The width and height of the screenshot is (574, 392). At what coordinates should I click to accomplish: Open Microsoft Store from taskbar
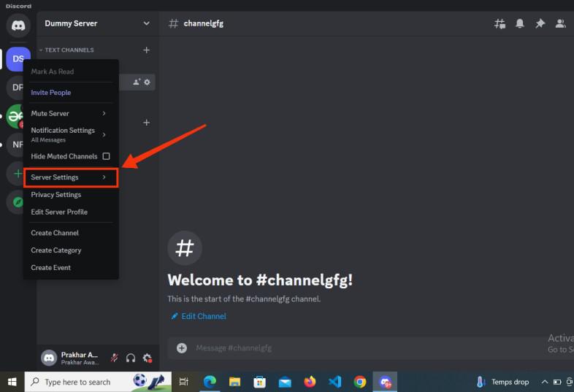pyautogui.click(x=259, y=382)
